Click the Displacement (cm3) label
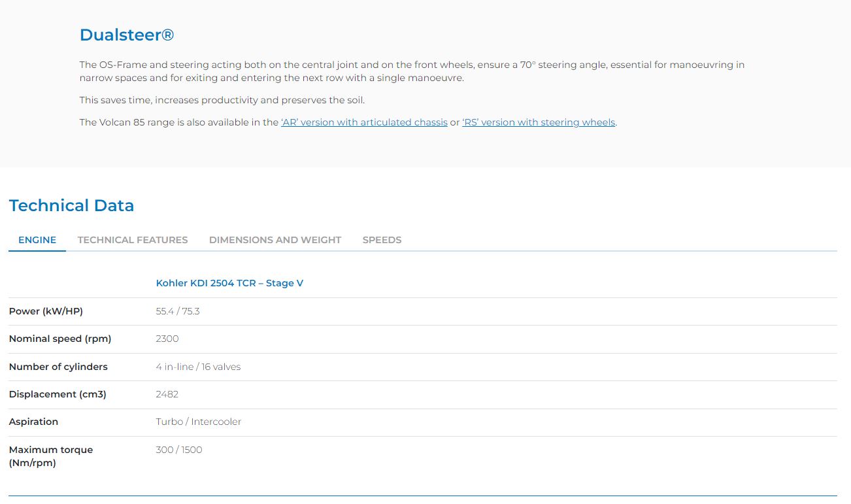Viewport: 851px width, 504px height. (x=58, y=394)
